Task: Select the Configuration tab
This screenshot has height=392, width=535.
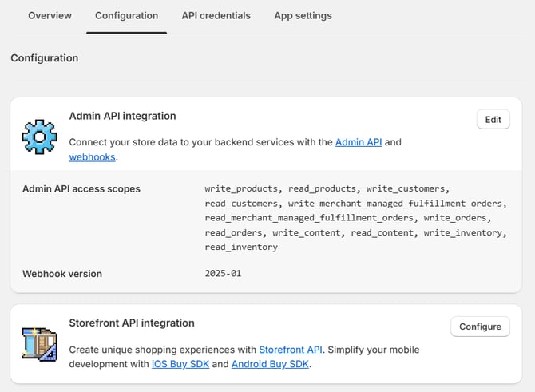Action: tap(126, 16)
